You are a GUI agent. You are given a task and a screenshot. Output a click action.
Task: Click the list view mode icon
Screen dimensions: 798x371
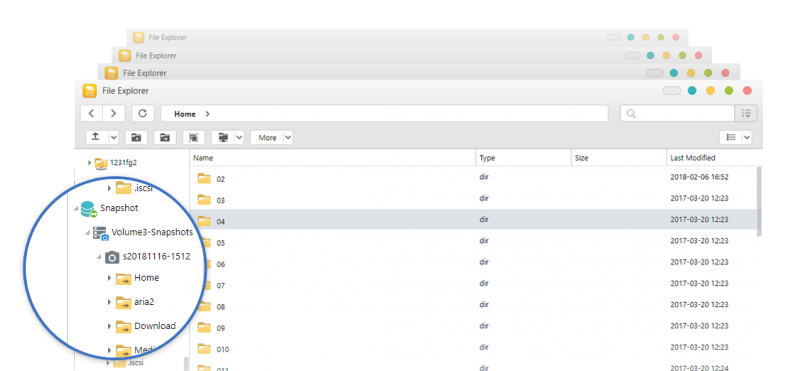(x=731, y=137)
